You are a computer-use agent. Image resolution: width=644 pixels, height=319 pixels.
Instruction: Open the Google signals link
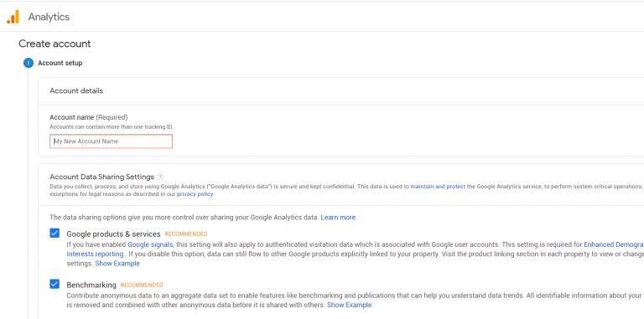pyautogui.click(x=150, y=244)
